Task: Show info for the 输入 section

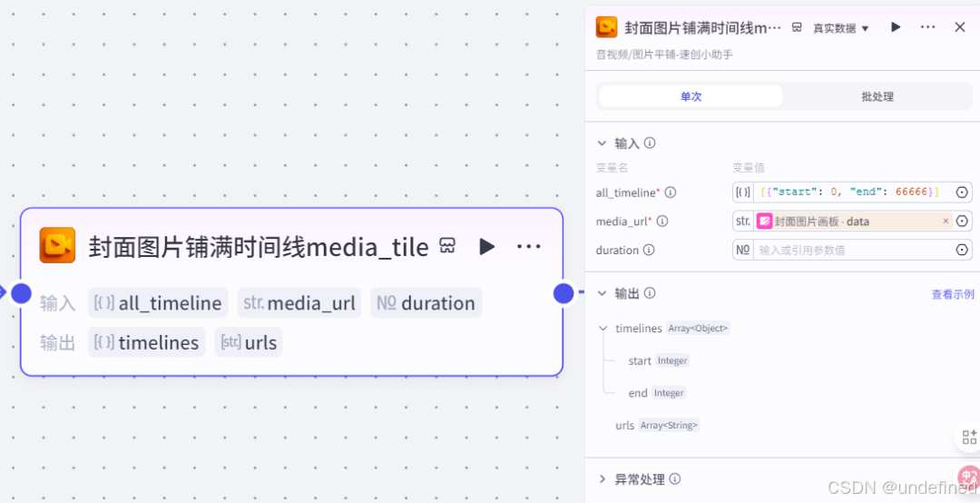Action: (x=650, y=143)
